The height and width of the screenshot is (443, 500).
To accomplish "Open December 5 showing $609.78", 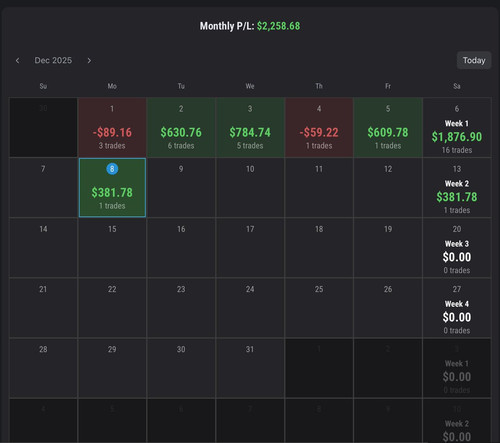I will [x=388, y=127].
